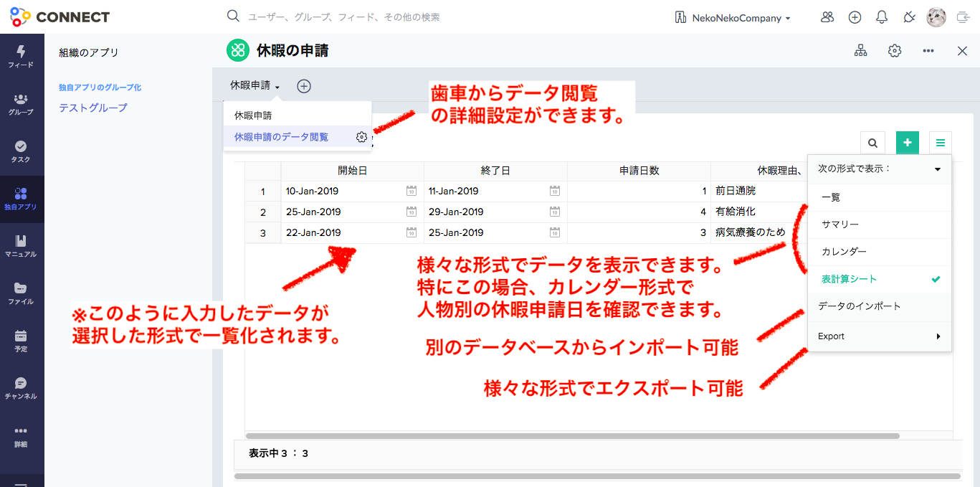Open the org chart icon beside 休暇の申請
The height and width of the screenshot is (487, 980).
pos(860,51)
